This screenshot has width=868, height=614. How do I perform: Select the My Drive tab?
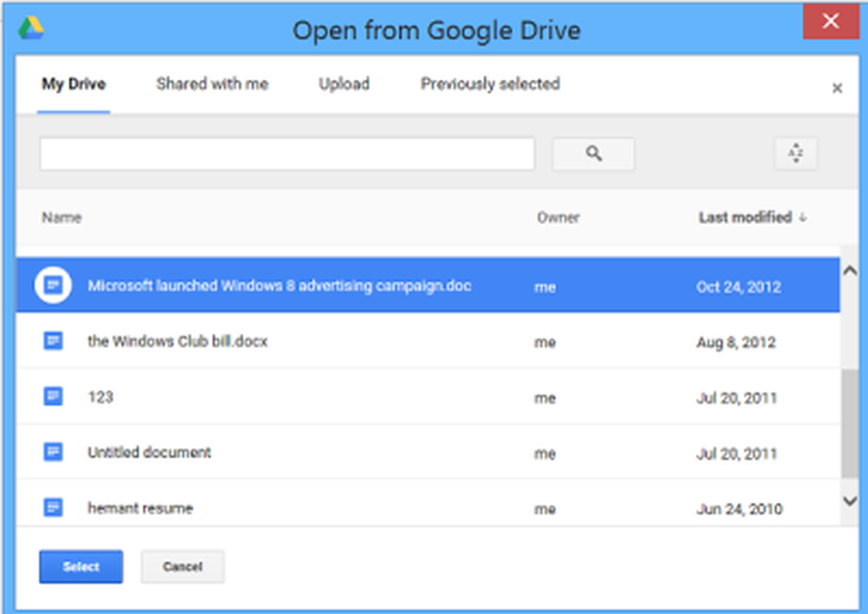coord(74,84)
